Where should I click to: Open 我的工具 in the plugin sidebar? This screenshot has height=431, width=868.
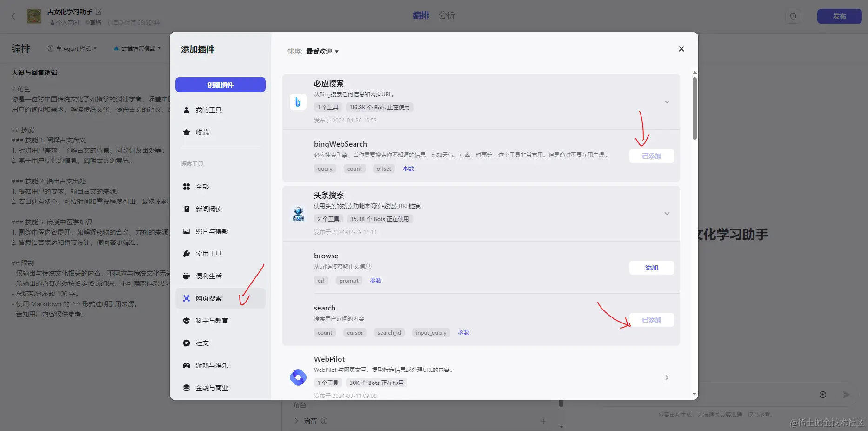(220, 110)
